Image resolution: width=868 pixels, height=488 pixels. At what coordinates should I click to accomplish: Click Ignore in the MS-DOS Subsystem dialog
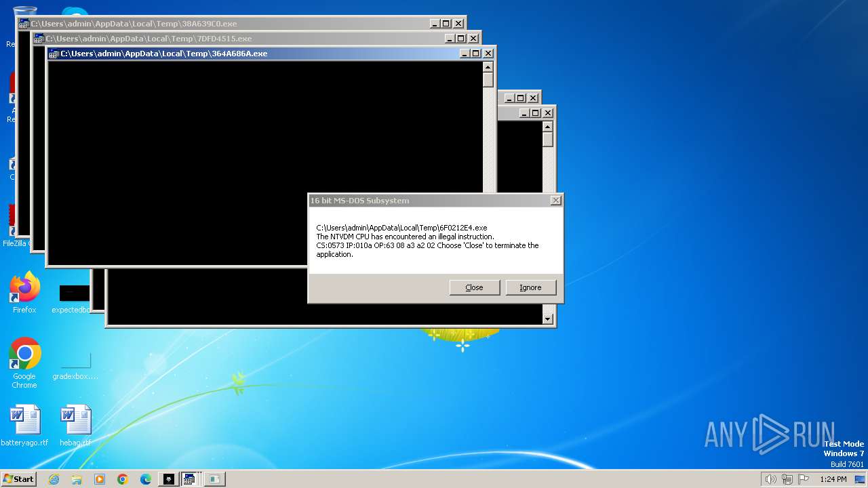pyautogui.click(x=531, y=287)
